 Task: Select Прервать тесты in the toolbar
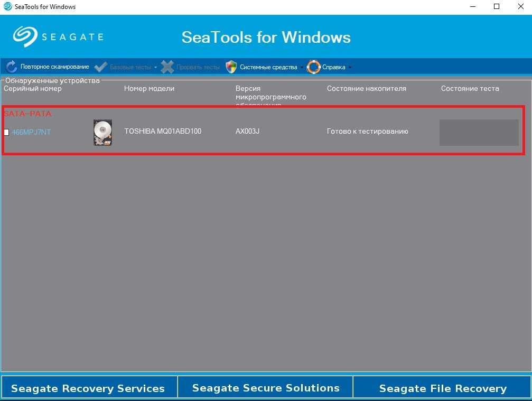pyautogui.click(x=198, y=67)
